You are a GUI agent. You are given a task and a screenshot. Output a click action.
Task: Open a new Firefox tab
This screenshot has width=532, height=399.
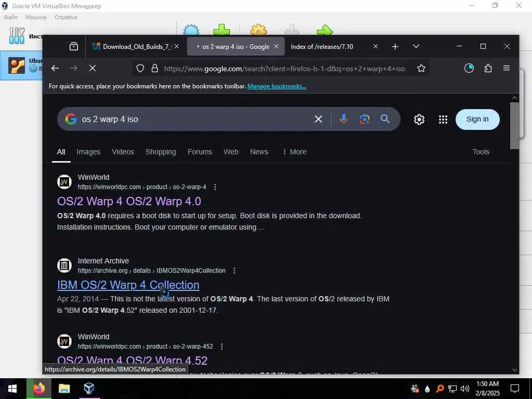pos(395,46)
